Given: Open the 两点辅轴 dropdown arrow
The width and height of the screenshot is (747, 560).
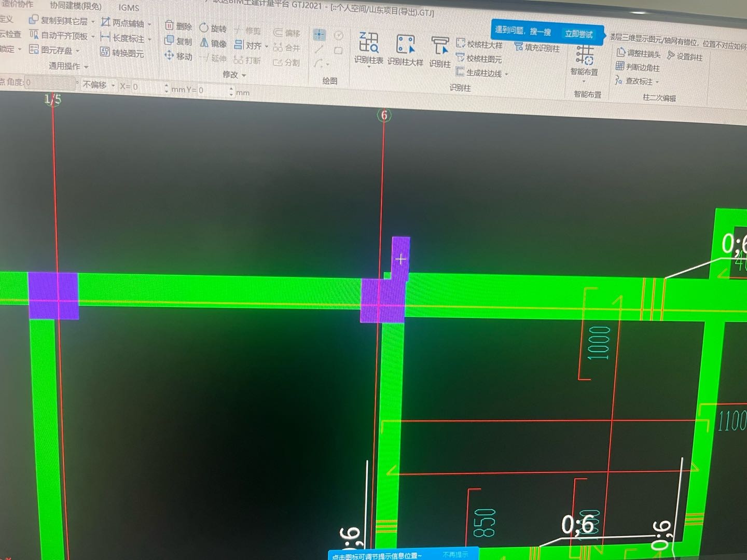Looking at the screenshot, I should (x=149, y=24).
